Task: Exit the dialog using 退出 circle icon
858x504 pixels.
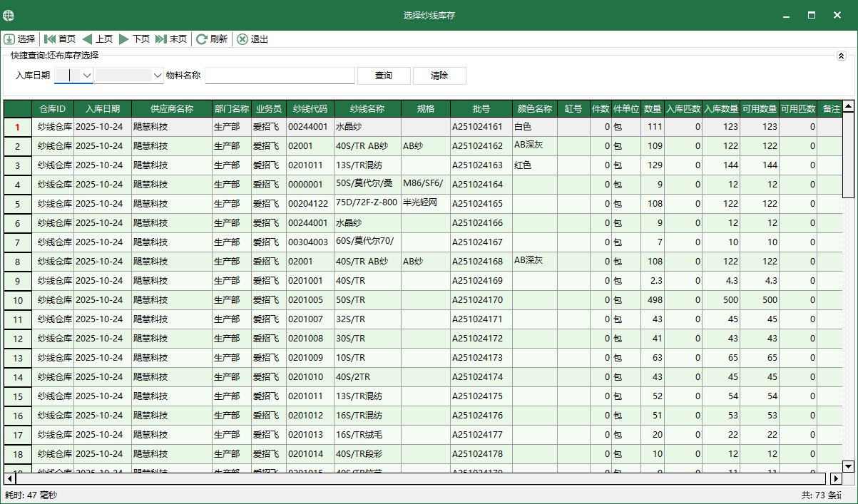Action: click(241, 39)
